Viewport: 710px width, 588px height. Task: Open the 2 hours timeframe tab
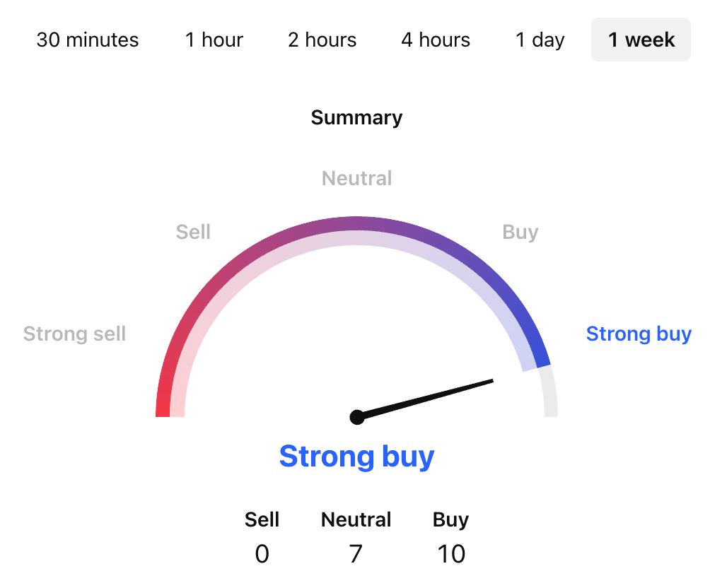coord(322,40)
